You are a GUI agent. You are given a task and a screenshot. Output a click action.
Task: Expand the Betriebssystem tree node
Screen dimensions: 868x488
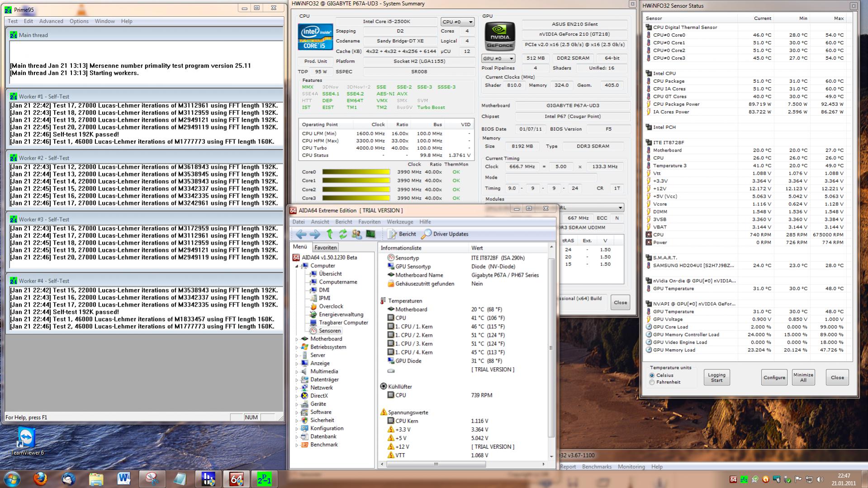tap(297, 347)
